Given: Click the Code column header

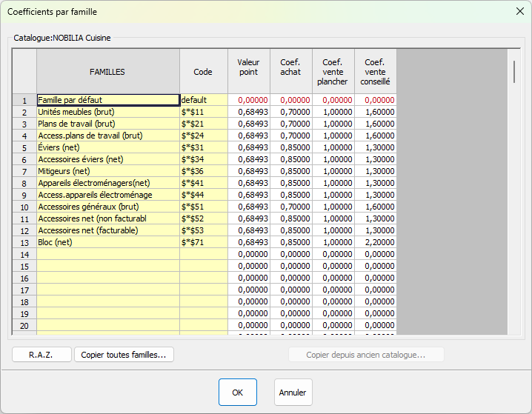Looking at the screenshot, I should pos(203,72).
